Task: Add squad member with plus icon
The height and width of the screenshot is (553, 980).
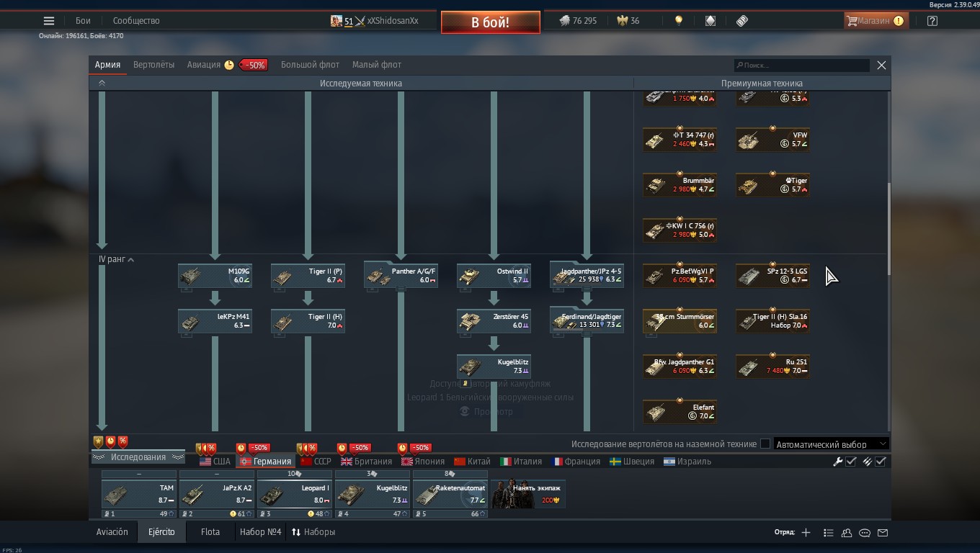Action: [806, 532]
